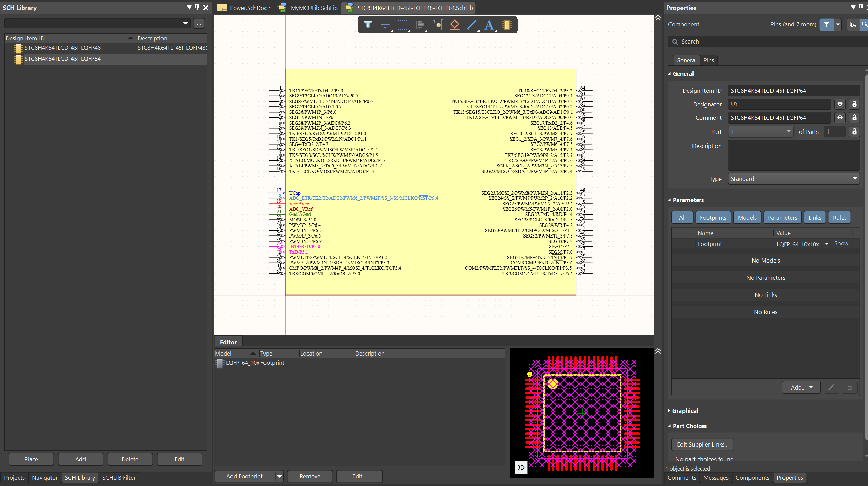The image size is (868, 486).
Task: Click the selection filter funnel in the toolbar
Action: pos(368,25)
